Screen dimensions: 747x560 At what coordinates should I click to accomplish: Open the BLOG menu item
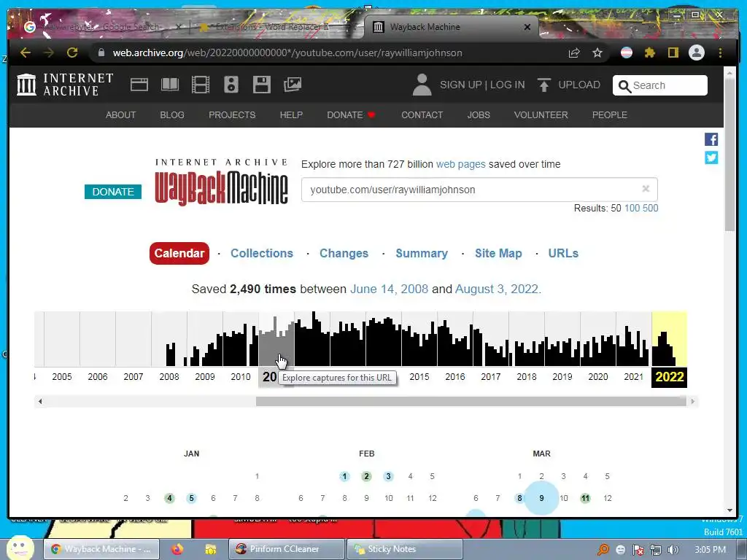[172, 114]
